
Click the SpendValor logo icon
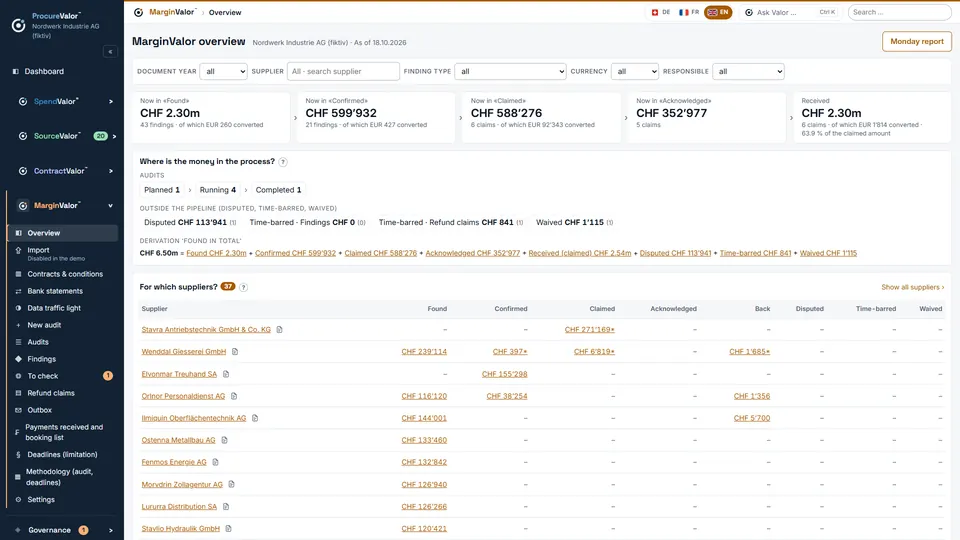[x=23, y=102]
